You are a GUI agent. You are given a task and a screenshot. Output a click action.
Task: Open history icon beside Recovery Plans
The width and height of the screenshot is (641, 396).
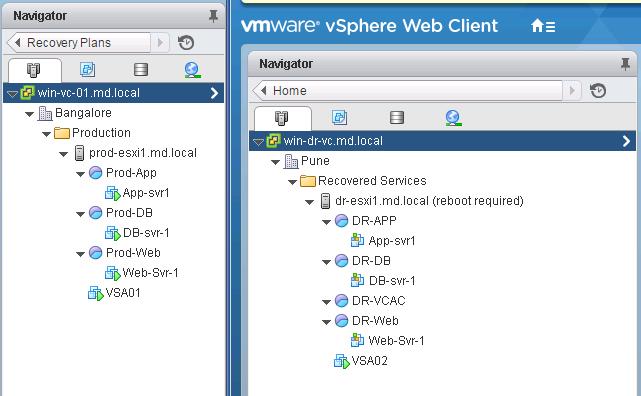pyautogui.click(x=186, y=43)
